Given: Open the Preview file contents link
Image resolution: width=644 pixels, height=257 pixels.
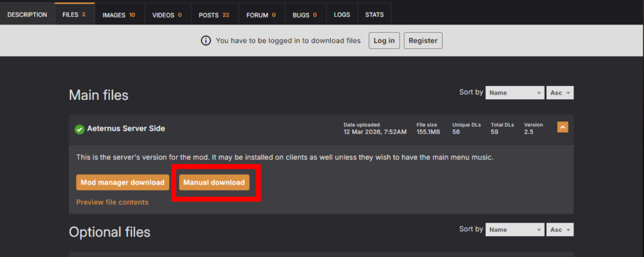Looking at the screenshot, I should pyautogui.click(x=112, y=202).
